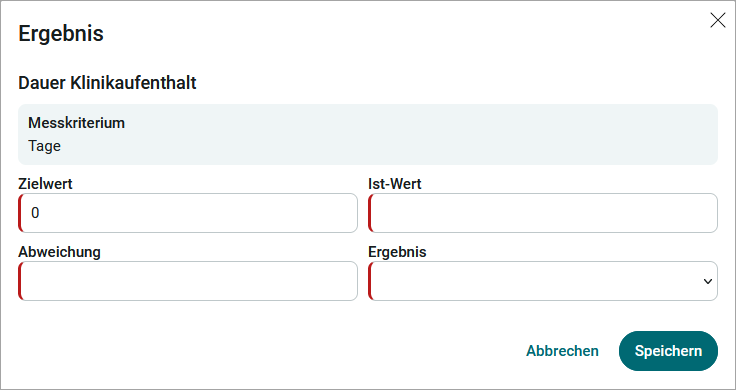Save the result with Speichern
The image size is (736, 390).
pos(668,351)
